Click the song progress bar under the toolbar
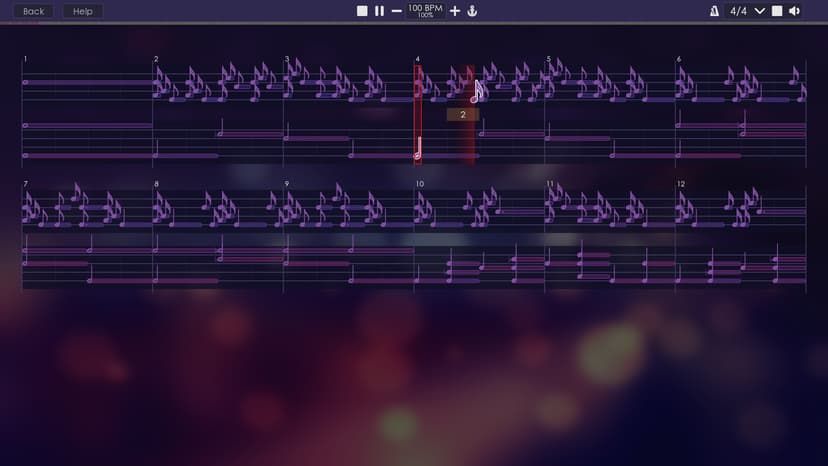Viewport: 828px width, 466px height. click(414, 23)
